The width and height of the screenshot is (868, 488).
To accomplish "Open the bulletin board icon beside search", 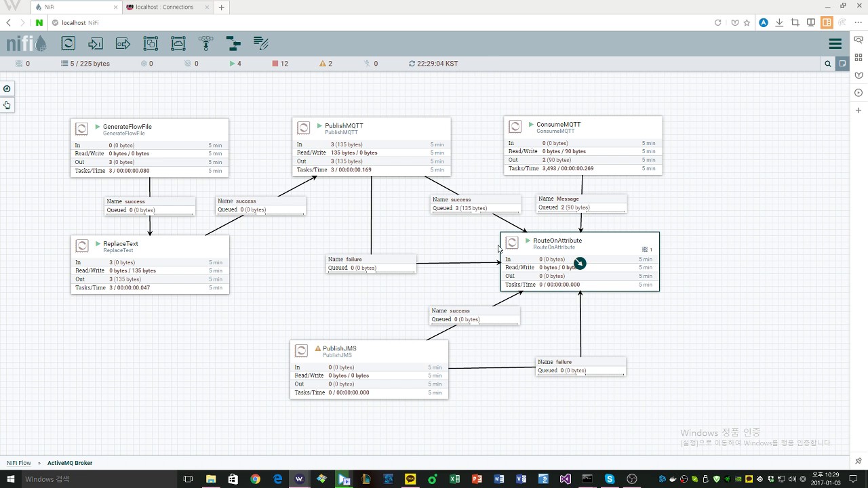I will coord(843,64).
